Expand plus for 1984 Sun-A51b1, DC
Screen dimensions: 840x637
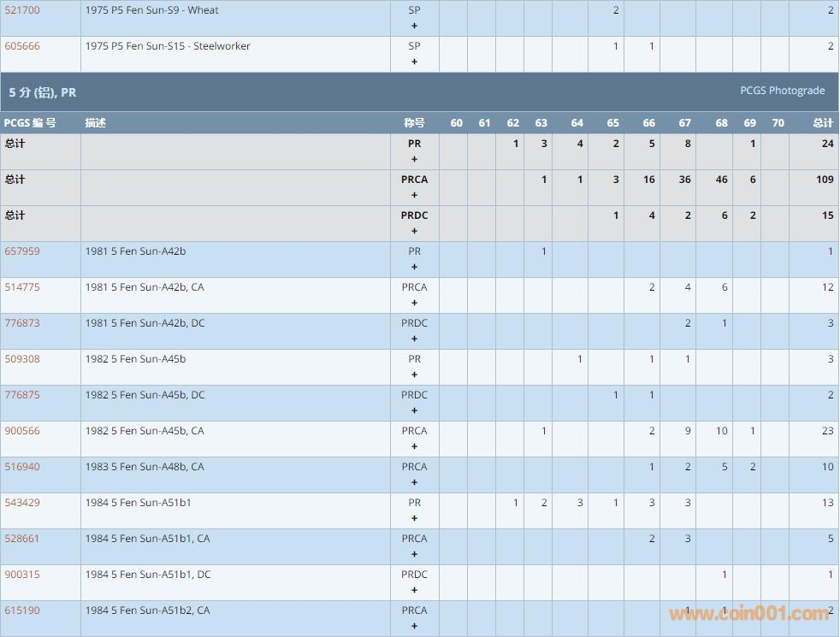(x=414, y=589)
